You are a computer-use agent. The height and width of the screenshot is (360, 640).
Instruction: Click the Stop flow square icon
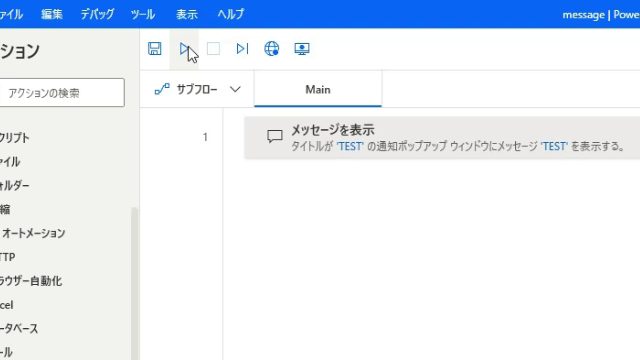[x=213, y=49]
